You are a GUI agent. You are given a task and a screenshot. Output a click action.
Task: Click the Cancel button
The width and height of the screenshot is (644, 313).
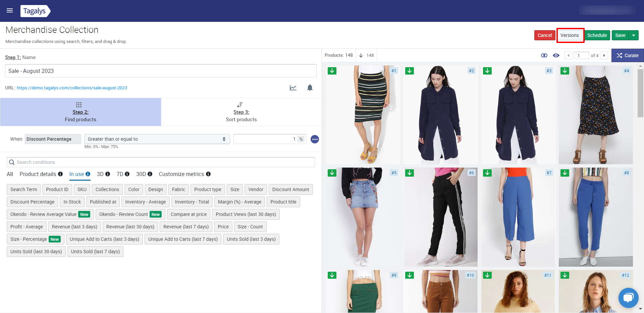(x=545, y=35)
